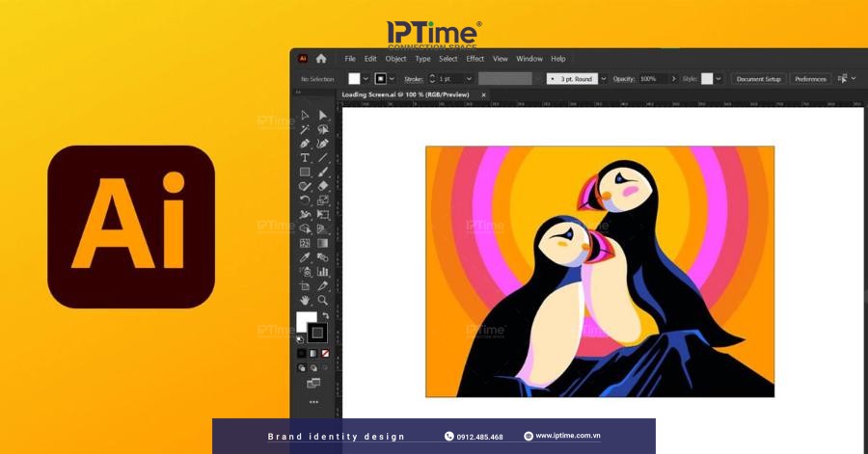Enable Draw Behind mode

[x=313, y=368]
